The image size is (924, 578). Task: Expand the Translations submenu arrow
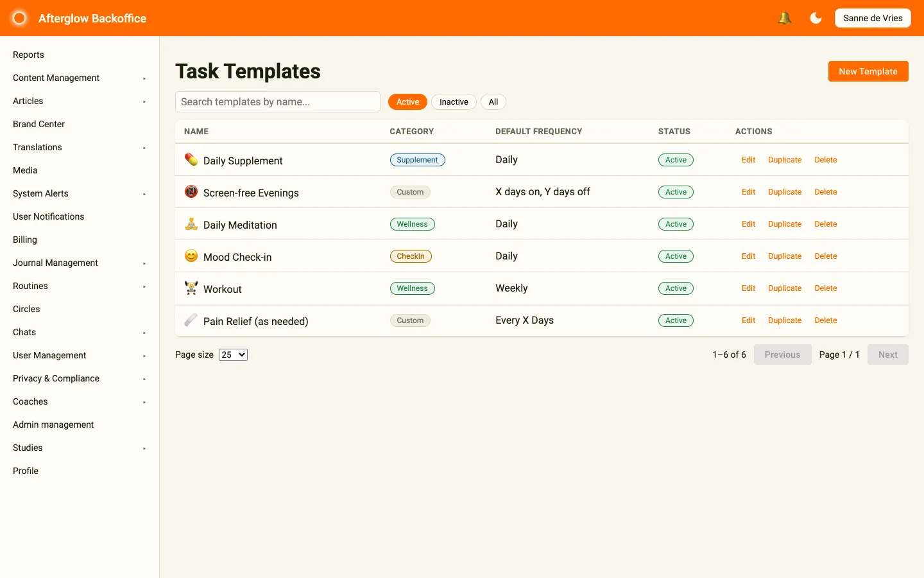[144, 148]
